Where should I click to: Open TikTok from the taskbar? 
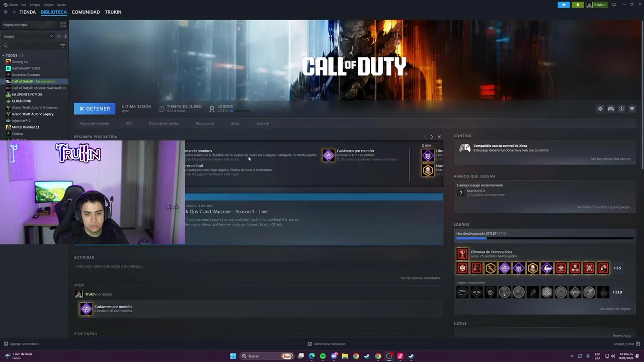click(400, 356)
